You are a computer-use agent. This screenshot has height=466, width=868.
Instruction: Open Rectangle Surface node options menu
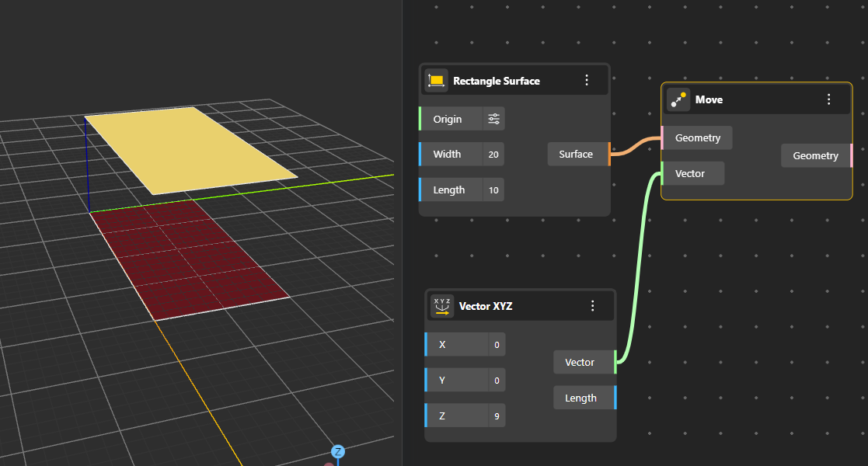click(x=587, y=81)
